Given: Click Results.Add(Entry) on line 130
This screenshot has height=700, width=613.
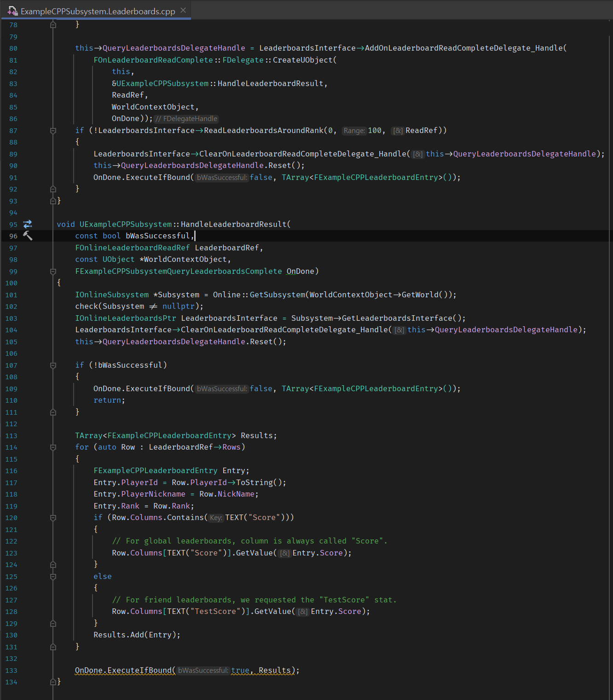Looking at the screenshot, I should [134, 635].
